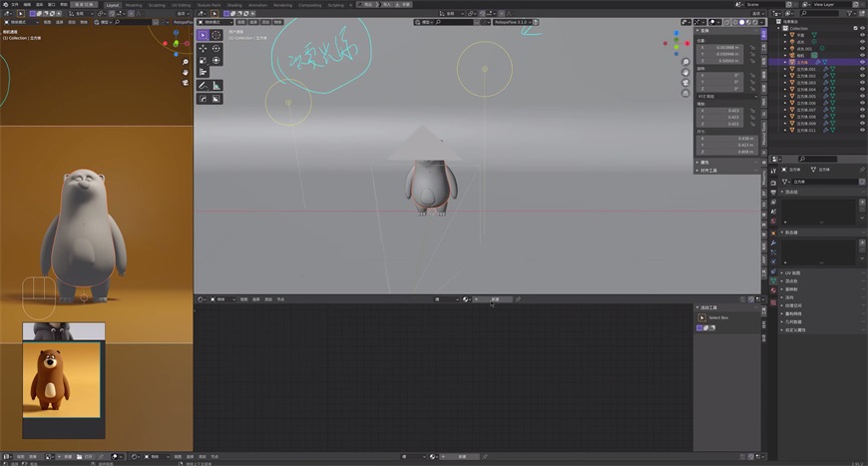Switch to the Animation workspace tab
This screenshot has width=868, height=466.
[257, 5]
